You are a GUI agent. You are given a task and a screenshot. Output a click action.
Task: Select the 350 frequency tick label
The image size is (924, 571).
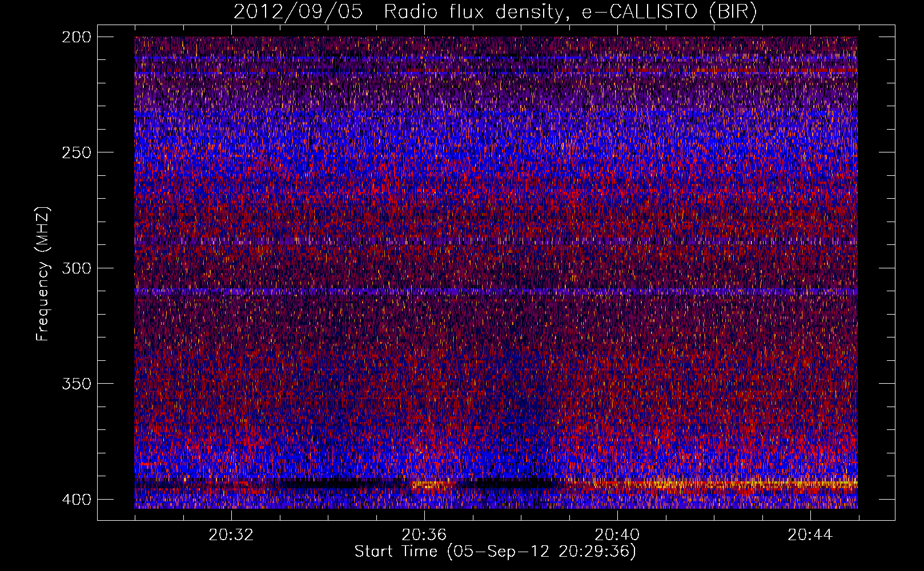[x=77, y=384]
